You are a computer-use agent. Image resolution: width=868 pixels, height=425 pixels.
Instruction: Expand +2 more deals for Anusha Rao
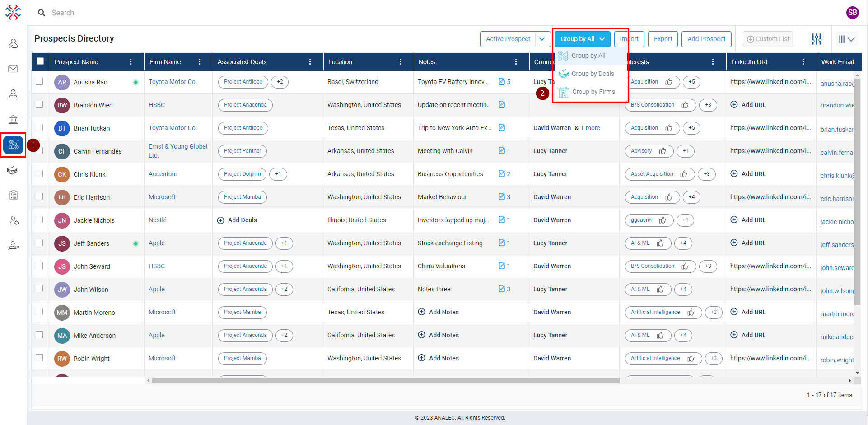coord(280,82)
